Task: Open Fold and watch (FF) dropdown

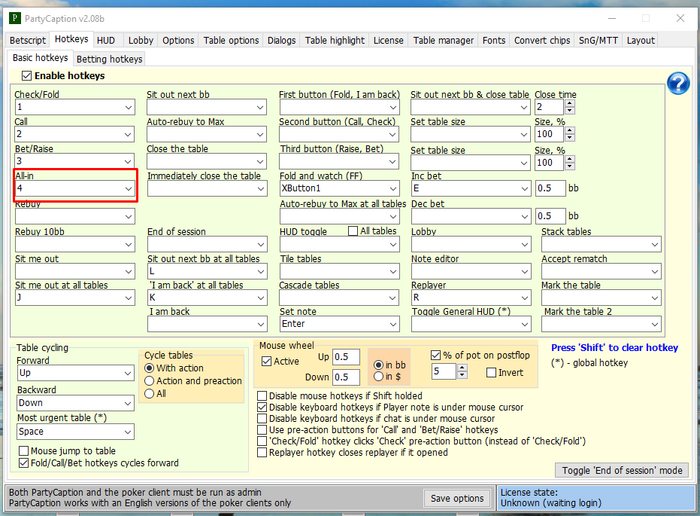Action: (339, 188)
